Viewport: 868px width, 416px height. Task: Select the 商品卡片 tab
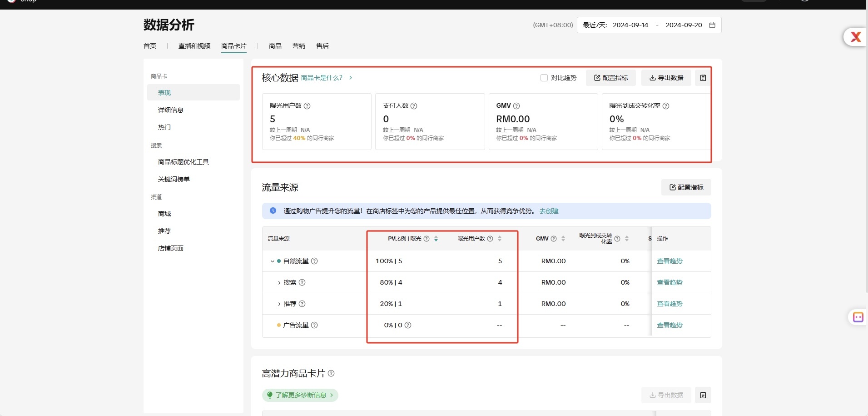(234, 46)
